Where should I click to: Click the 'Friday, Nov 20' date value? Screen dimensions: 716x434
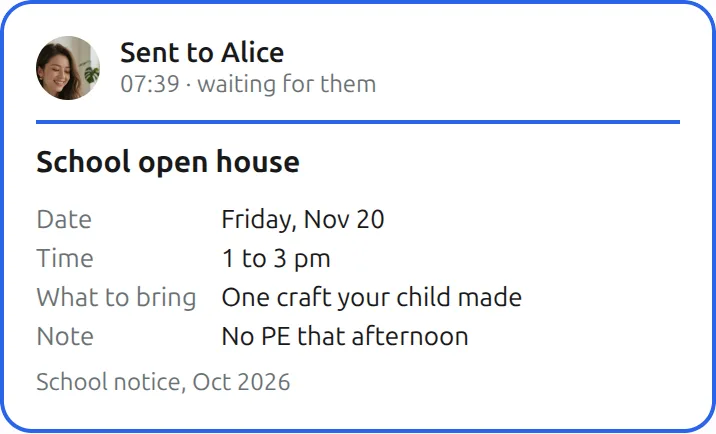click(x=303, y=219)
